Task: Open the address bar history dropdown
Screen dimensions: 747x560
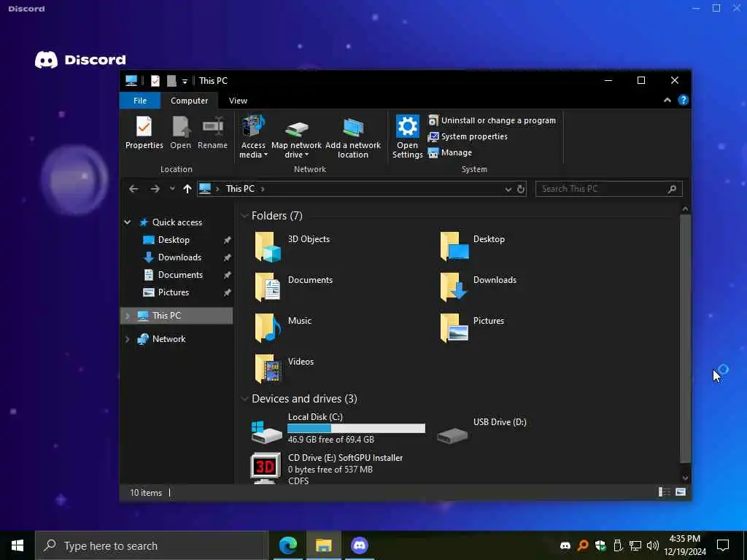Action: [x=508, y=189]
